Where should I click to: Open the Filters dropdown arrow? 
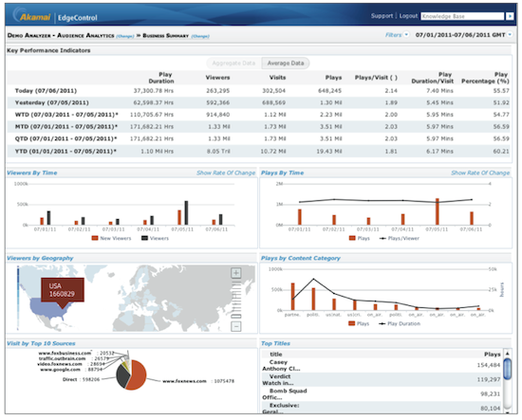point(406,34)
